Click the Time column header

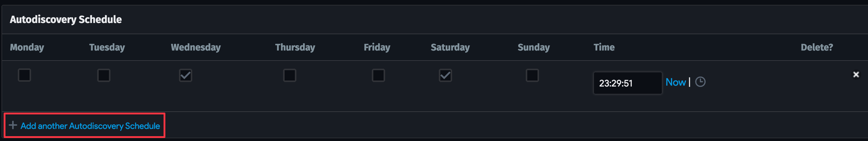coord(604,47)
